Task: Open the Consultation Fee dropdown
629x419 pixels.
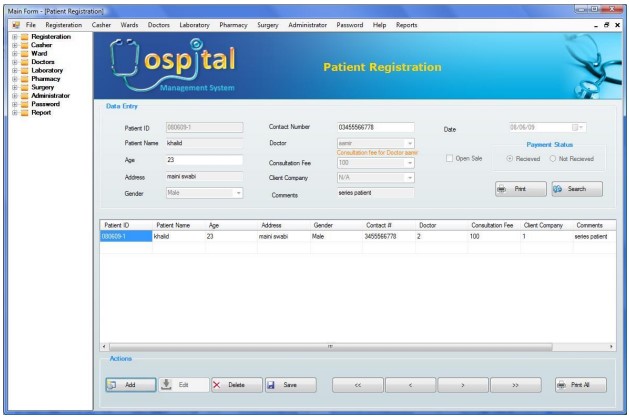Action: [410, 163]
